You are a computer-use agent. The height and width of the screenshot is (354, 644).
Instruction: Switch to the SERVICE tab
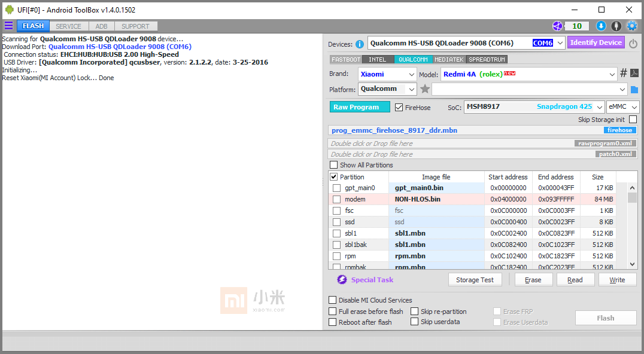(x=69, y=26)
